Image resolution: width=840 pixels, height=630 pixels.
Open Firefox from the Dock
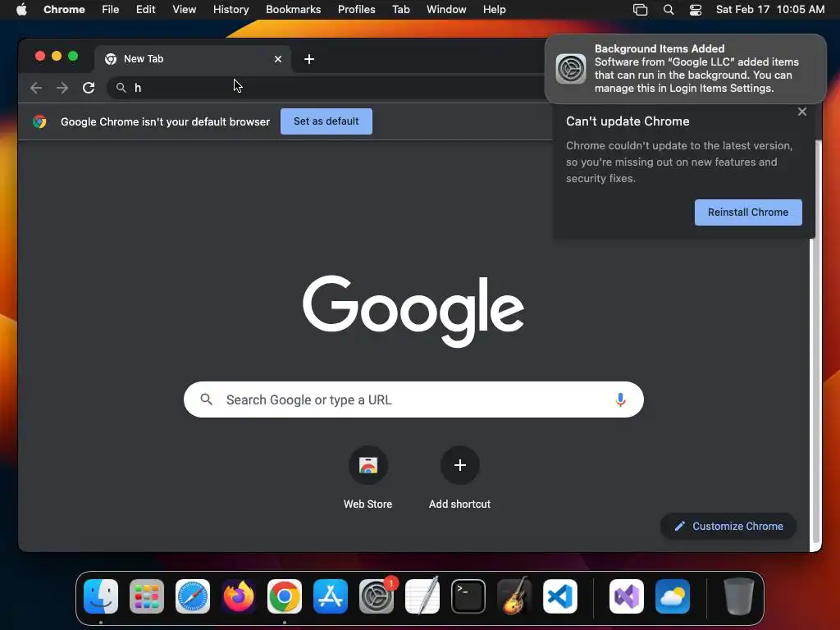(x=239, y=596)
